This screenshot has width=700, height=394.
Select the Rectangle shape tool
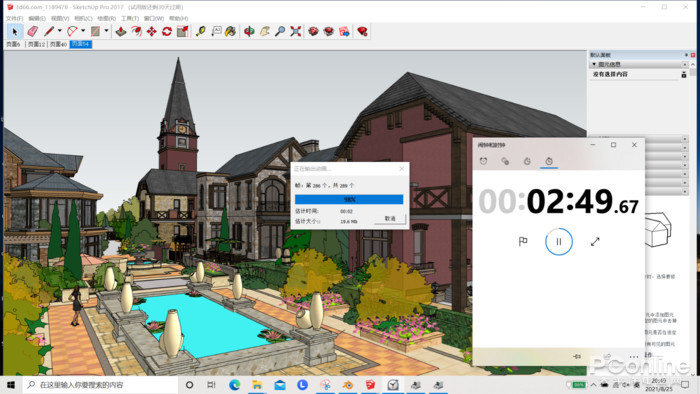click(x=95, y=31)
